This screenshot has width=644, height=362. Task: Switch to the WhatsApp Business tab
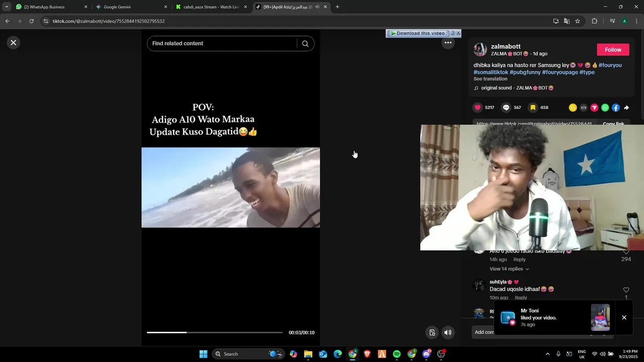tap(51, 7)
